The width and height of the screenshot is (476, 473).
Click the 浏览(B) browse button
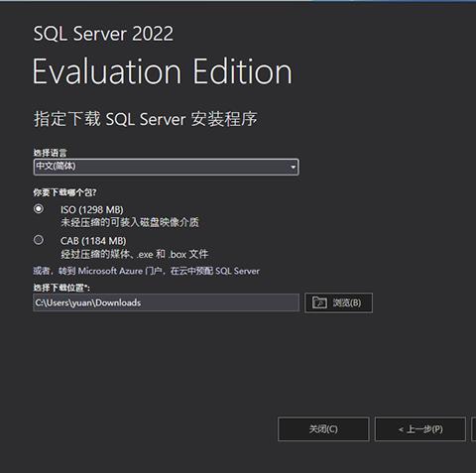(338, 302)
